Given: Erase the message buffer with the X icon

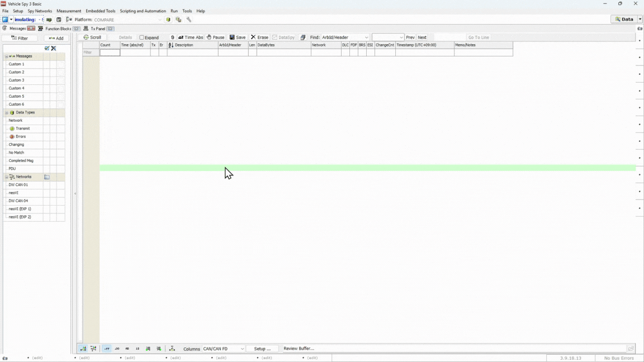Looking at the screenshot, I should (x=253, y=37).
